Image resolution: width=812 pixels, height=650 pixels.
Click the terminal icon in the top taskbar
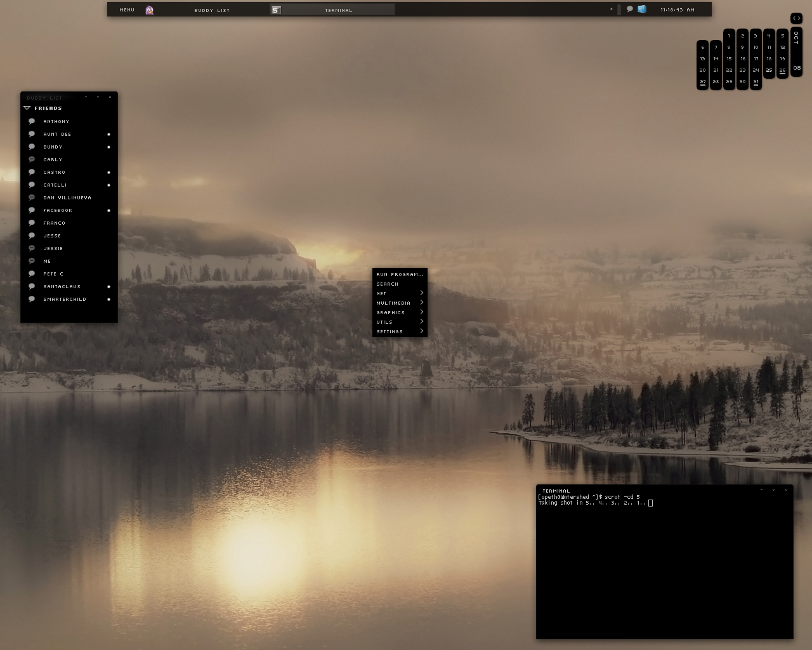(276, 10)
